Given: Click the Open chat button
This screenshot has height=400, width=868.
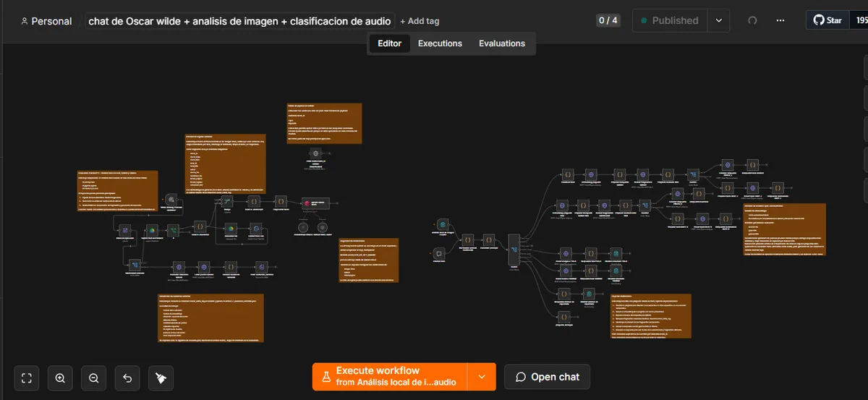Looking at the screenshot, I should point(547,377).
